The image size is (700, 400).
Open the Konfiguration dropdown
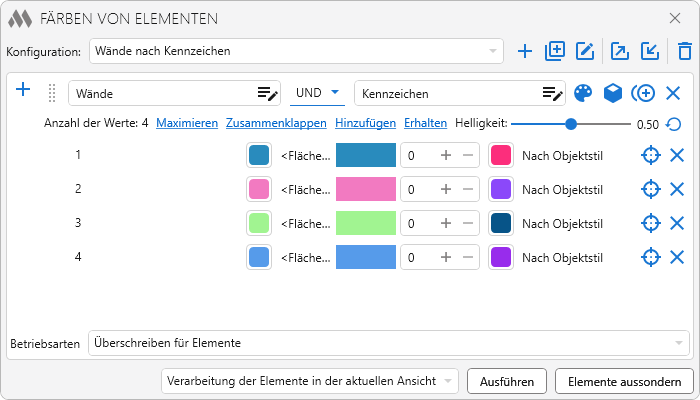point(296,50)
